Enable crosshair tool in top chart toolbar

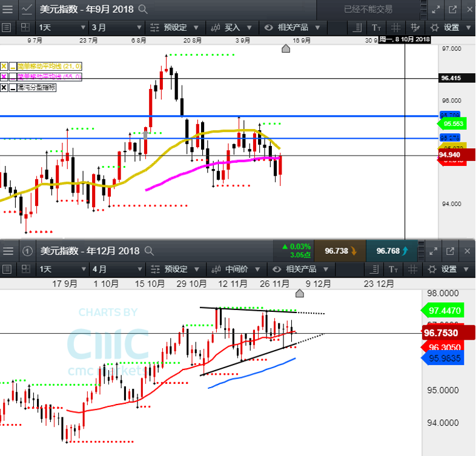tap(395, 28)
